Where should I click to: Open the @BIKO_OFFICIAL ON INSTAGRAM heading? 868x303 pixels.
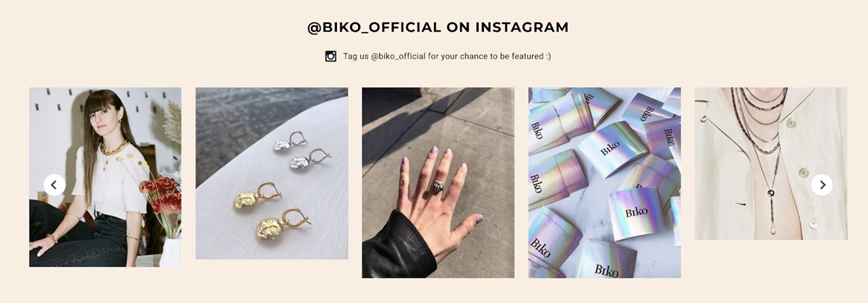438,27
